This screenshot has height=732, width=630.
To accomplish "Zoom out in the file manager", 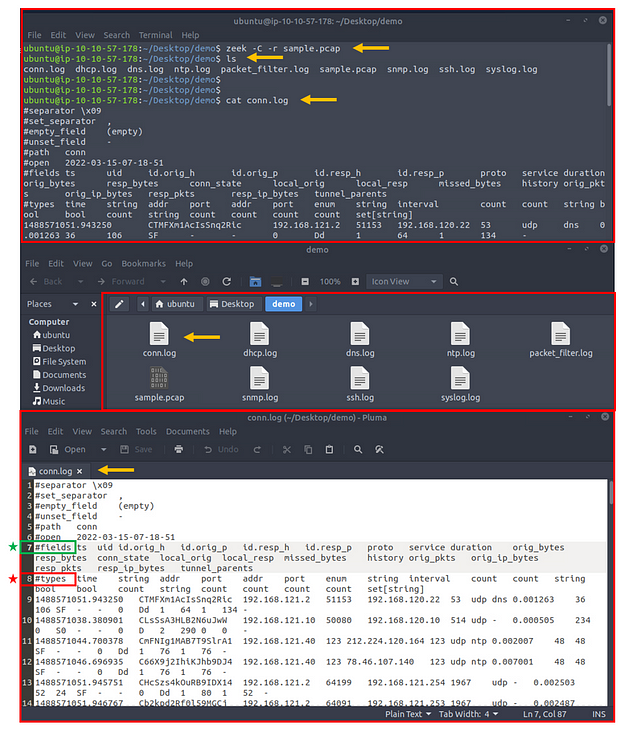I will (x=305, y=282).
